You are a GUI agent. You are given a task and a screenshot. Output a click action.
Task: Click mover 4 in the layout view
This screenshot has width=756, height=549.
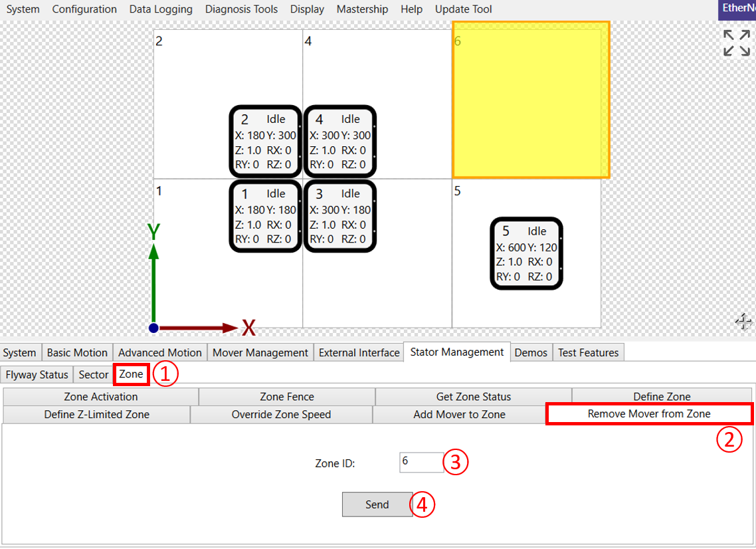pyautogui.click(x=339, y=142)
